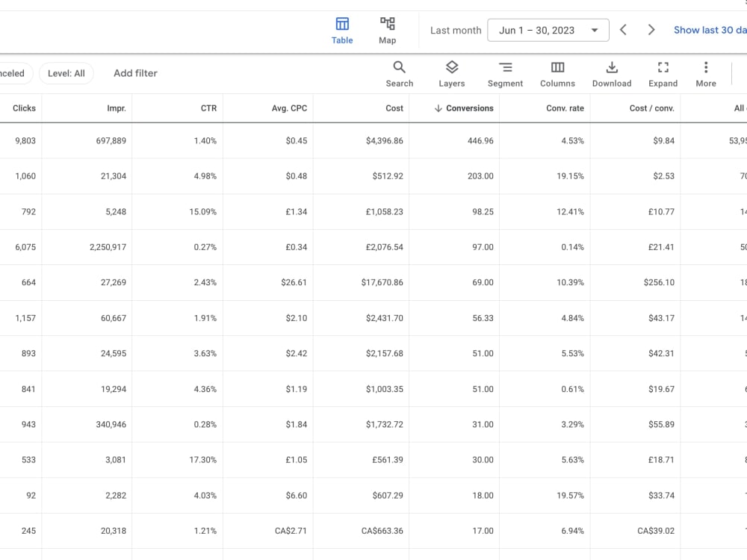The image size is (747, 560).
Task: Click the Level: All filter chip
Action: [66, 73]
